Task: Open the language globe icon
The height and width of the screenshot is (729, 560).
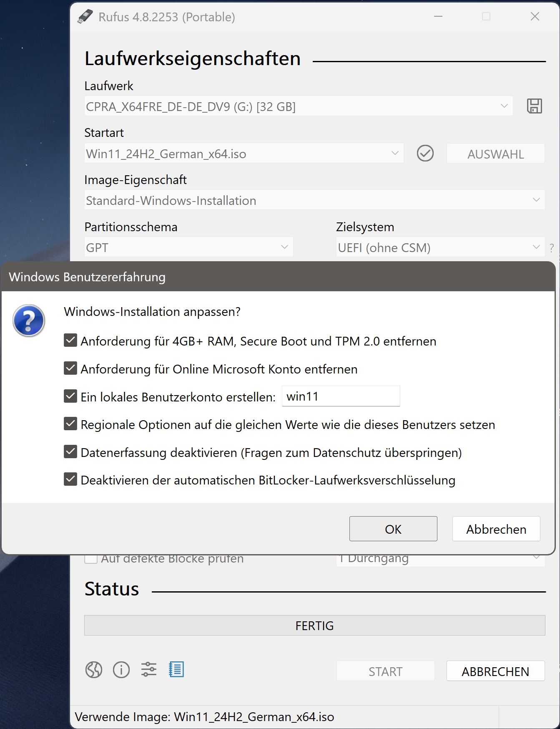Action: (94, 670)
